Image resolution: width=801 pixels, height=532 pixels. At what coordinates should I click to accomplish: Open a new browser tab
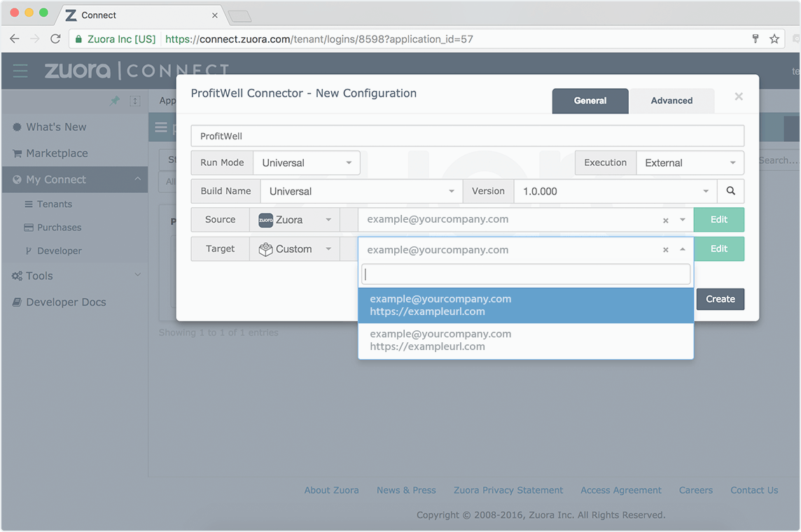coord(239,16)
